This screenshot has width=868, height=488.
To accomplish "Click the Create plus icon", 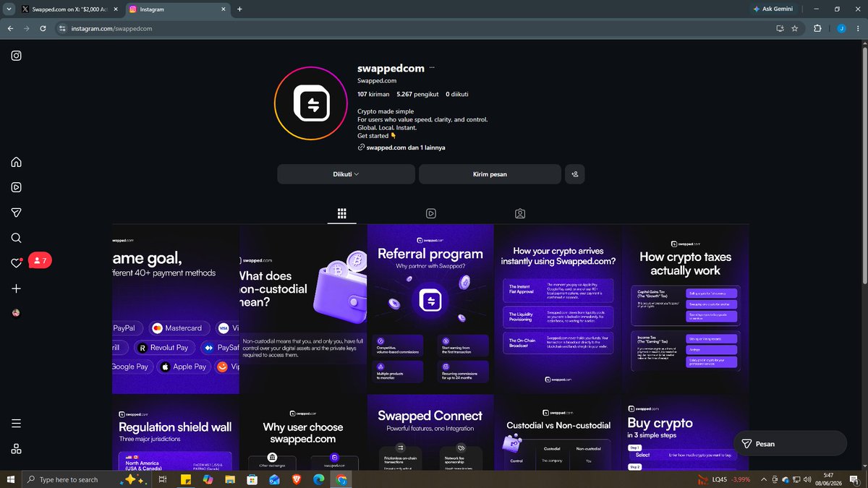I will [16, 288].
